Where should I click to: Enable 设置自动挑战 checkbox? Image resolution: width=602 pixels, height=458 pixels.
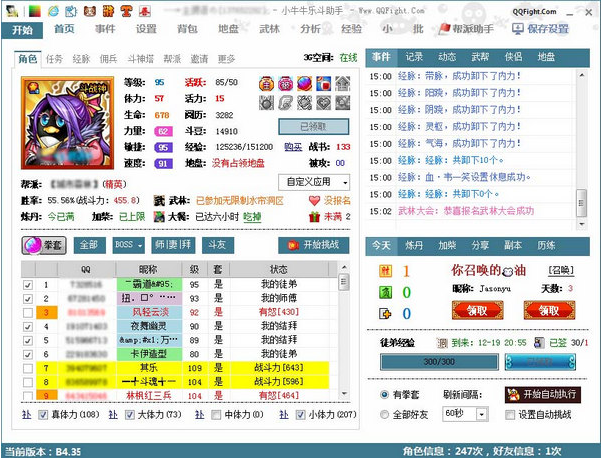click(510, 415)
